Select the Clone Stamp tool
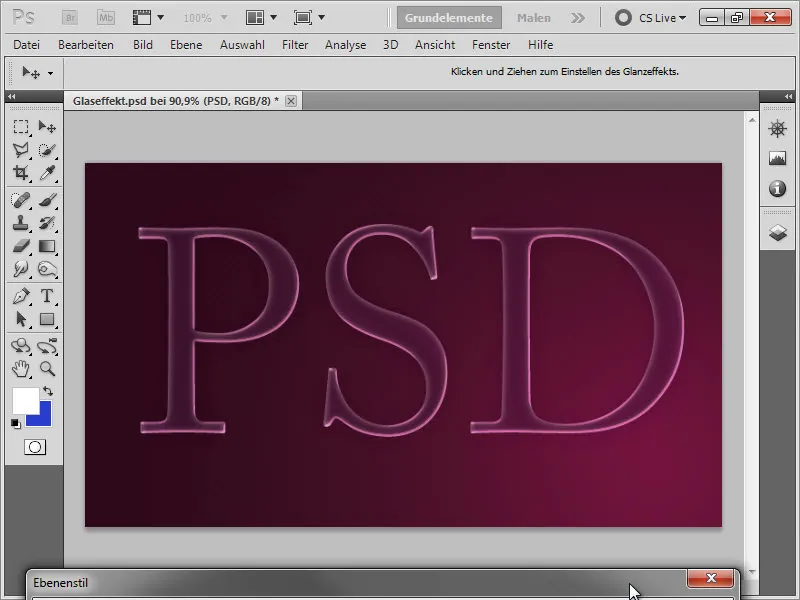Image resolution: width=800 pixels, height=600 pixels. (21, 223)
